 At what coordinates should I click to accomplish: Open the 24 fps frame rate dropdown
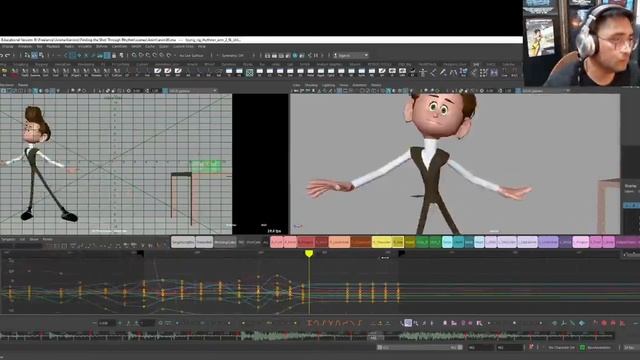630,348
